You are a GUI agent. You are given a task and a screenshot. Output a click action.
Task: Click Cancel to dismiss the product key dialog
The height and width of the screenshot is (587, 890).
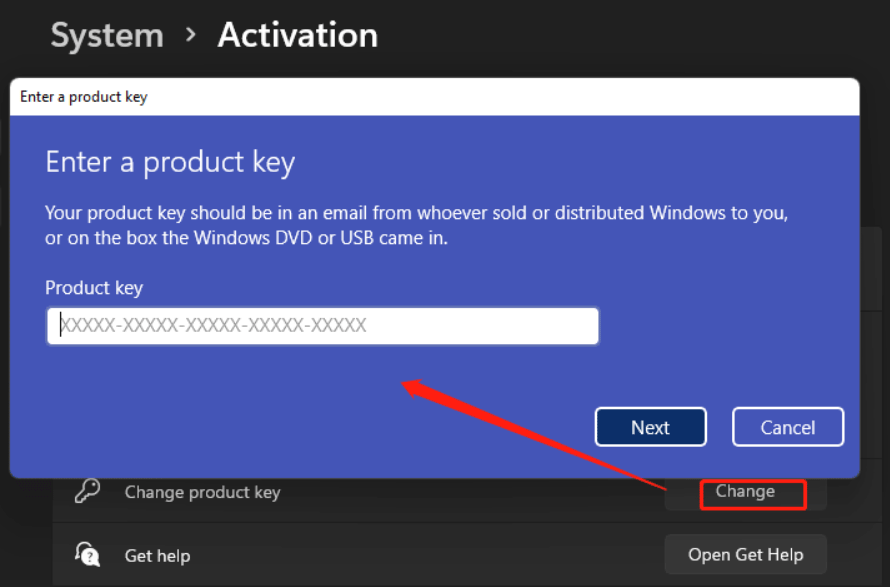[788, 427]
